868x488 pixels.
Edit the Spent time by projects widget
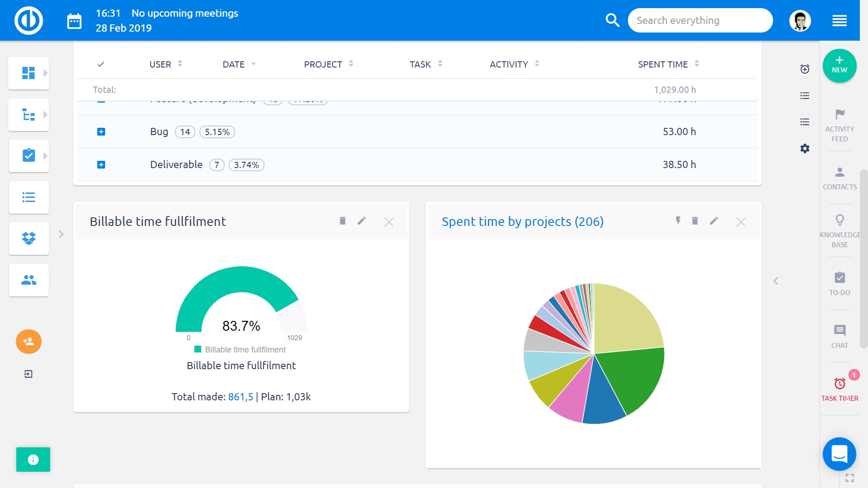coord(714,221)
